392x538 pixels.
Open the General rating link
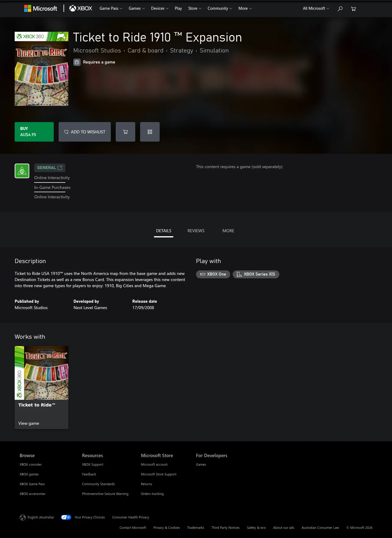(50, 168)
